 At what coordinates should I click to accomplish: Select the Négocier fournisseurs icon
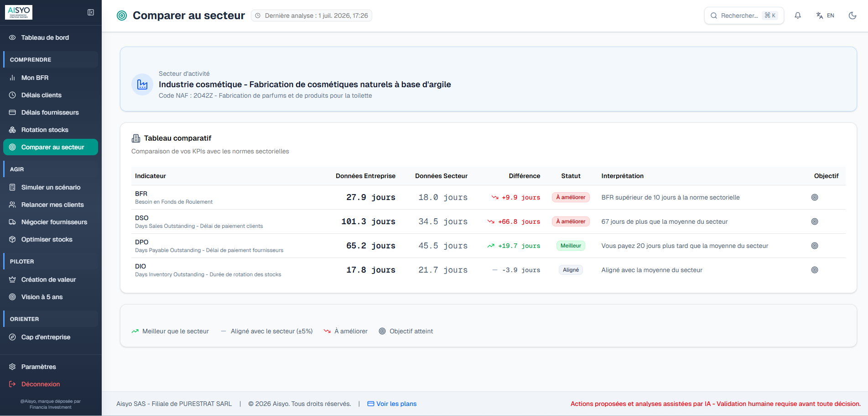12,222
